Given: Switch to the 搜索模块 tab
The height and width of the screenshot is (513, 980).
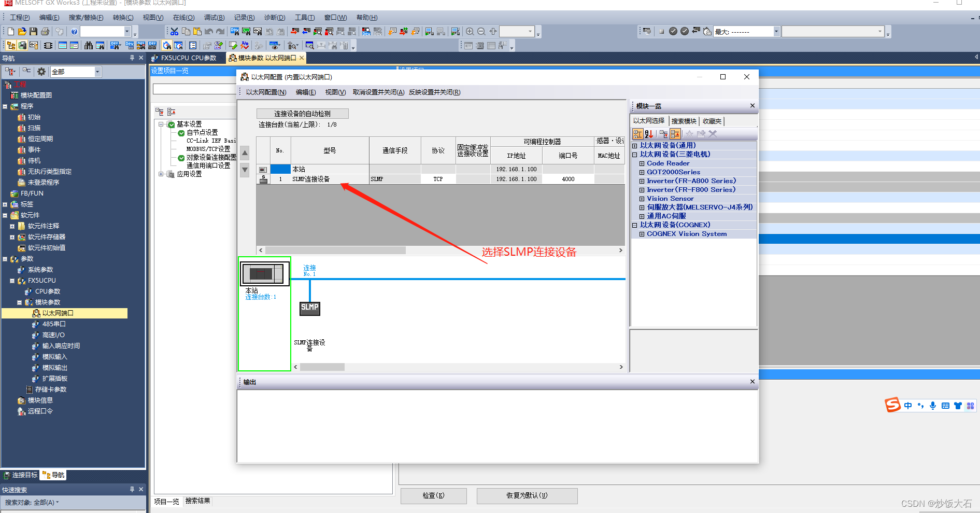Looking at the screenshot, I should [x=684, y=121].
